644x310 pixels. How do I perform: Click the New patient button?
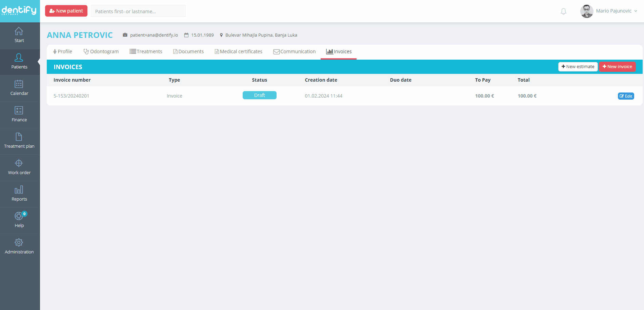(x=66, y=11)
